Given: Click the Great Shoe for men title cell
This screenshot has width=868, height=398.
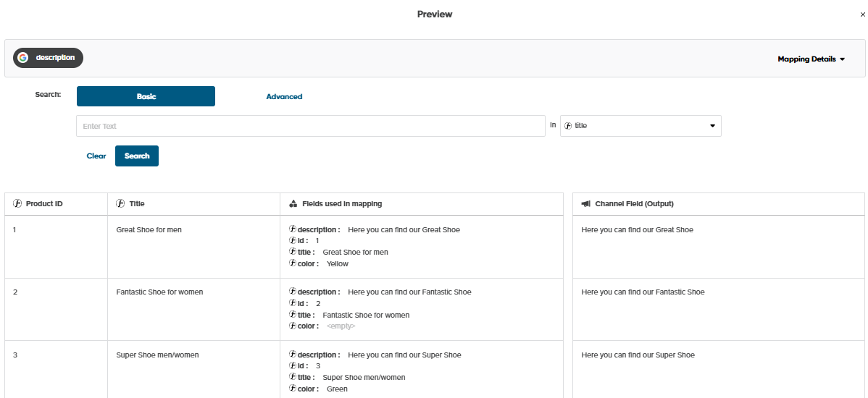Looking at the screenshot, I should (149, 230).
